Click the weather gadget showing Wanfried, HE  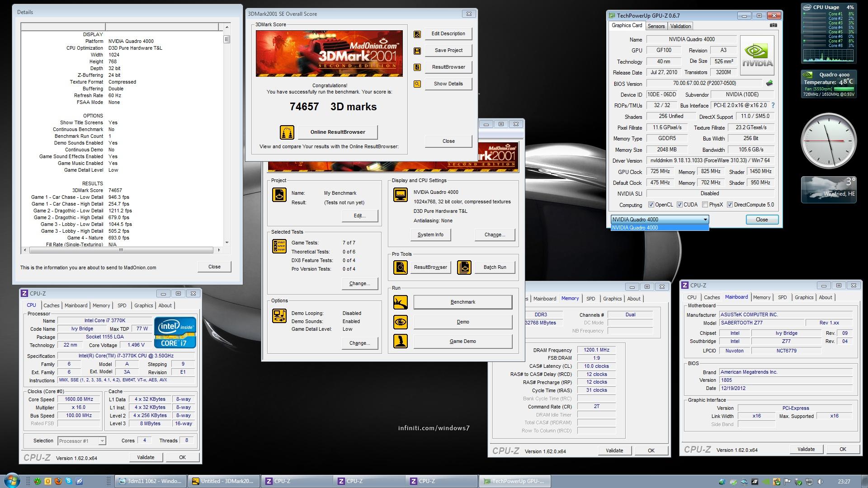828,189
